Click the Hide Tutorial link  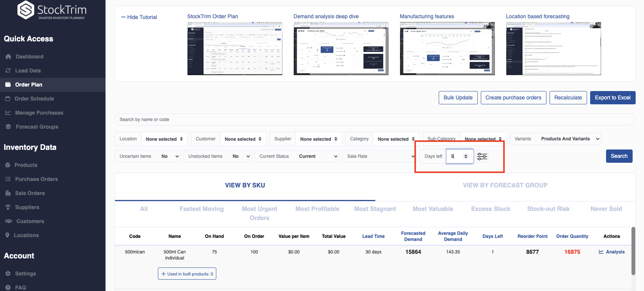click(139, 17)
